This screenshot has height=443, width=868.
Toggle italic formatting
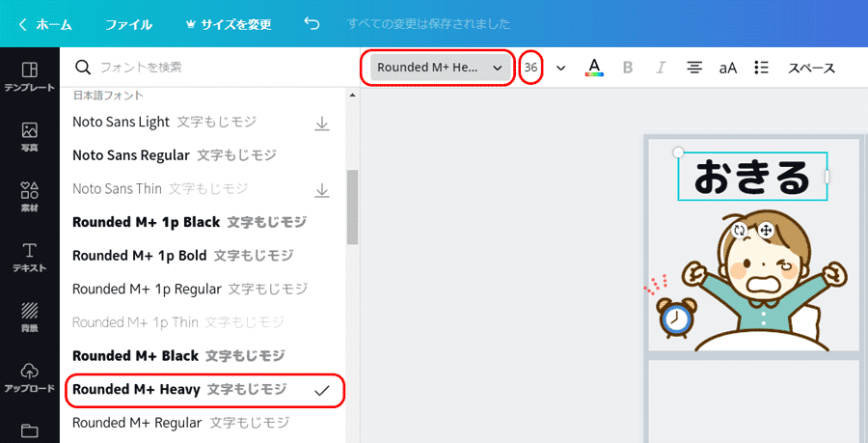click(661, 68)
